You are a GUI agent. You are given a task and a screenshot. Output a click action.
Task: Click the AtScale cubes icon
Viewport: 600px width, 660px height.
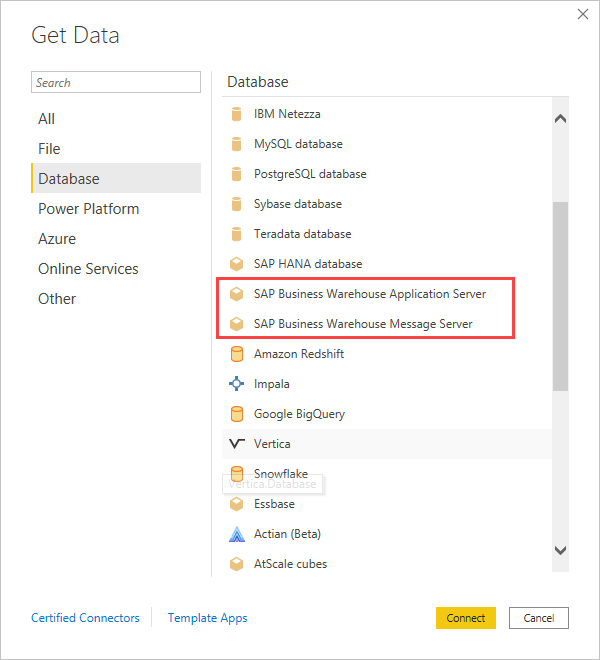pos(237,564)
